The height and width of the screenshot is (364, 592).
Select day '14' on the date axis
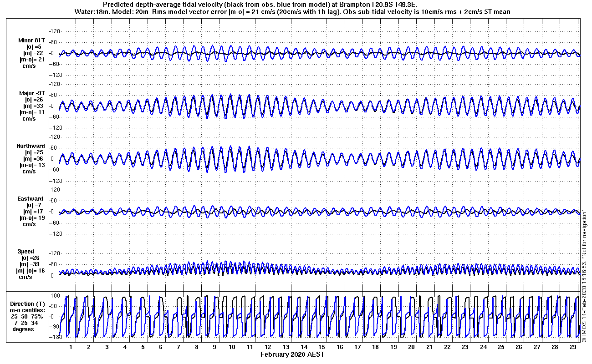304,347
